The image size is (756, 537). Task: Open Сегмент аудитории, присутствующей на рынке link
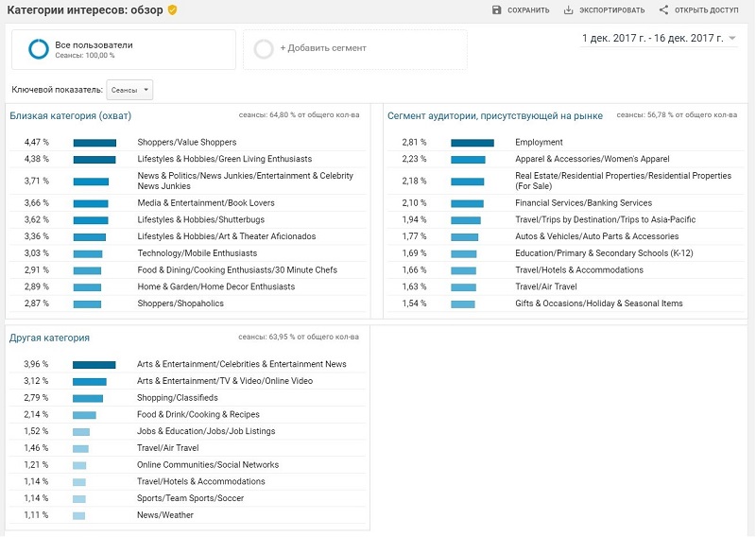495,115
